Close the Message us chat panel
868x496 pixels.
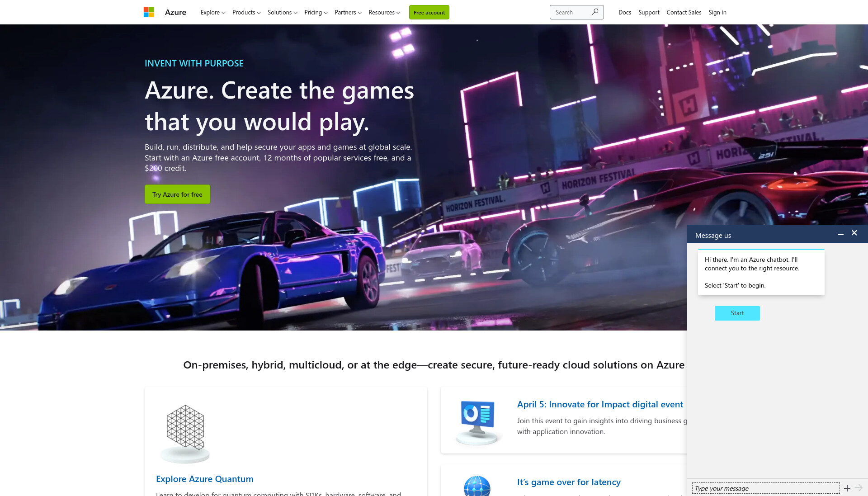pos(854,233)
